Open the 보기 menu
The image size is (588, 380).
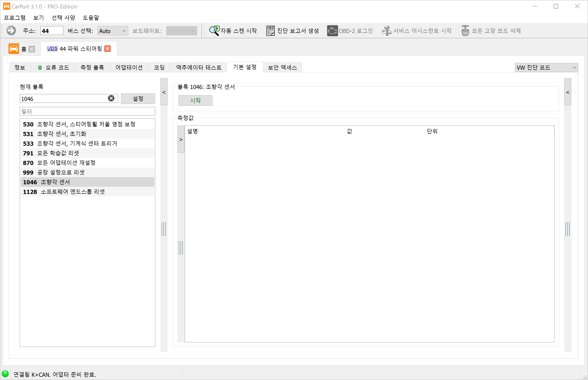[39, 18]
